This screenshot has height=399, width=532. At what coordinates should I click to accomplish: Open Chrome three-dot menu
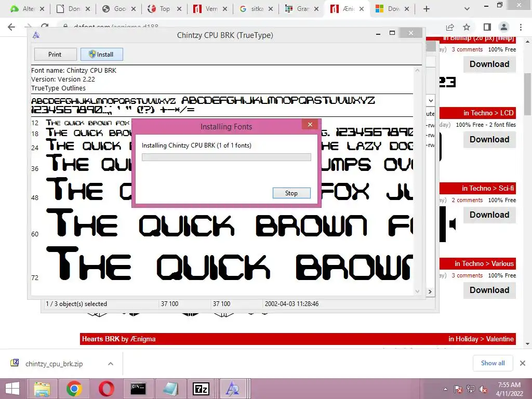(521, 27)
